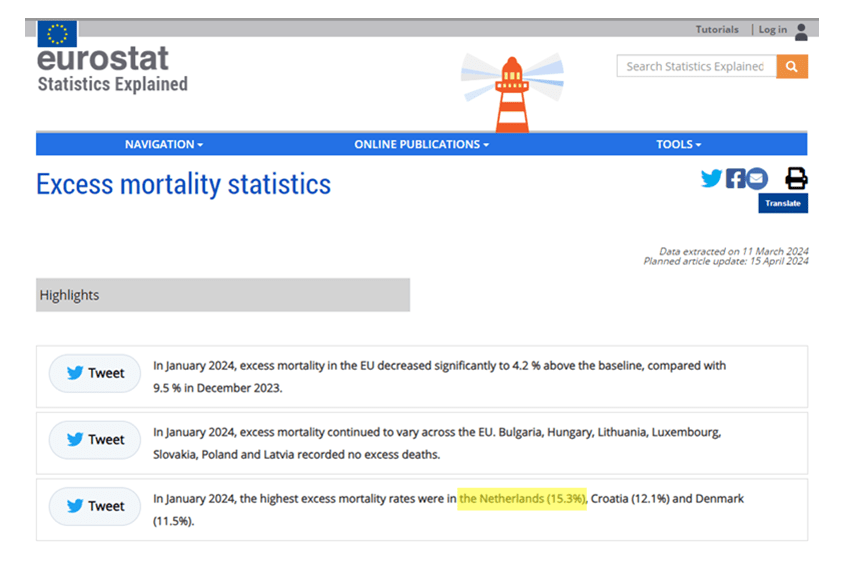Image resolution: width=848 pixels, height=567 pixels.
Task: Share the article via the Twitter bird icon
Action: point(711,179)
